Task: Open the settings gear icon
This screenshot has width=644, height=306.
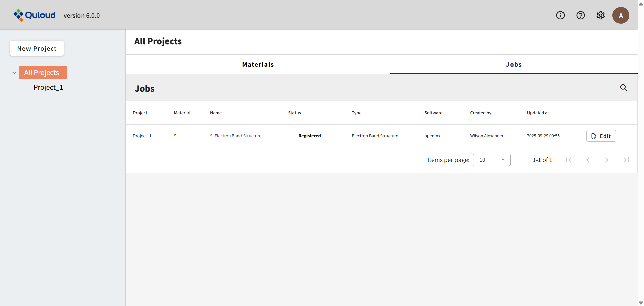Action: [x=601, y=15]
